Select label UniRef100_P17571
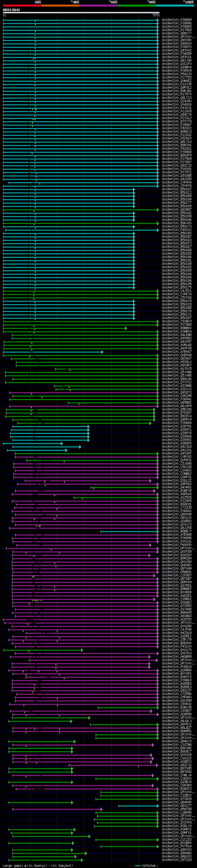This screenshot has height=868, width=197. click(x=177, y=172)
